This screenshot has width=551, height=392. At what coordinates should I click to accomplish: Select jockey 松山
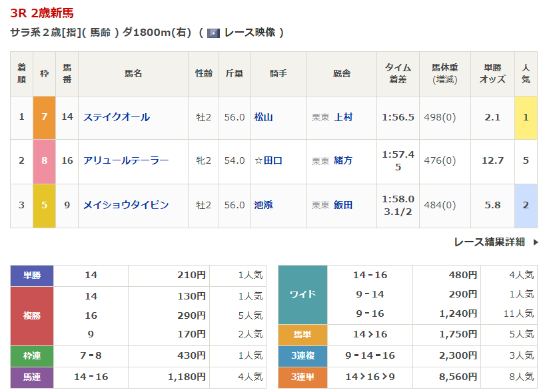[264, 117]
